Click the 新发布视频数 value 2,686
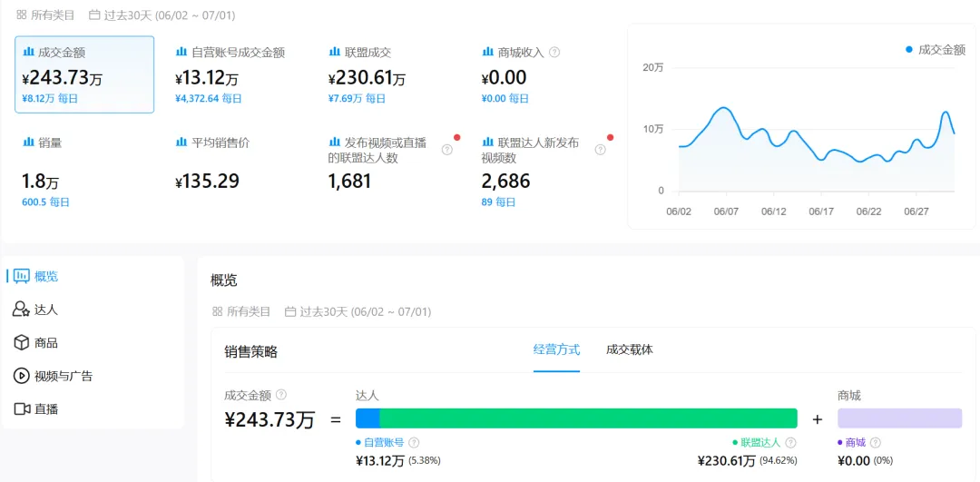 click(505, 182)
